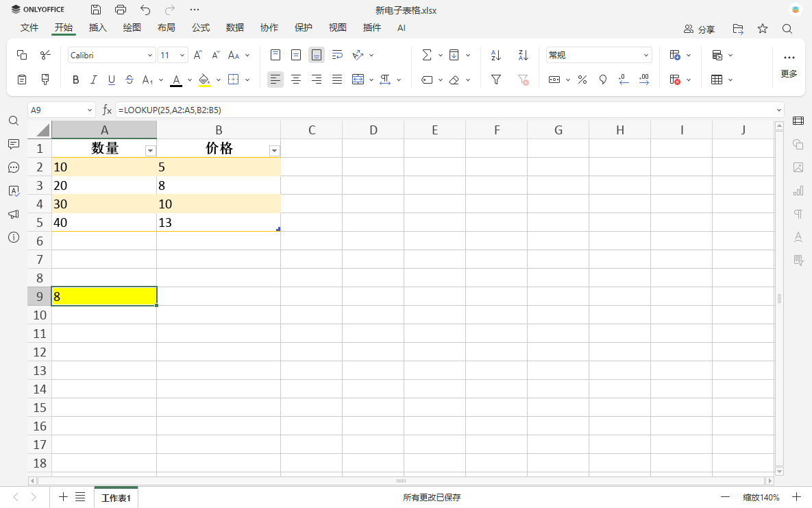Switch to the 插入 ribbon tab

pos(97,28)
